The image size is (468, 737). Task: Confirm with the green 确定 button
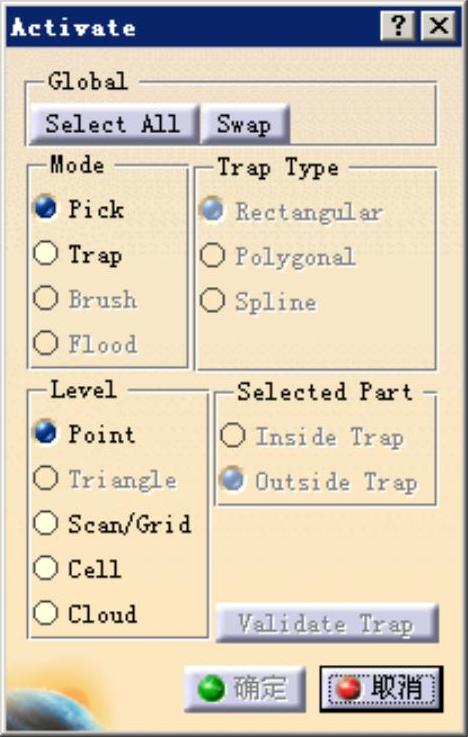[245, 689]
